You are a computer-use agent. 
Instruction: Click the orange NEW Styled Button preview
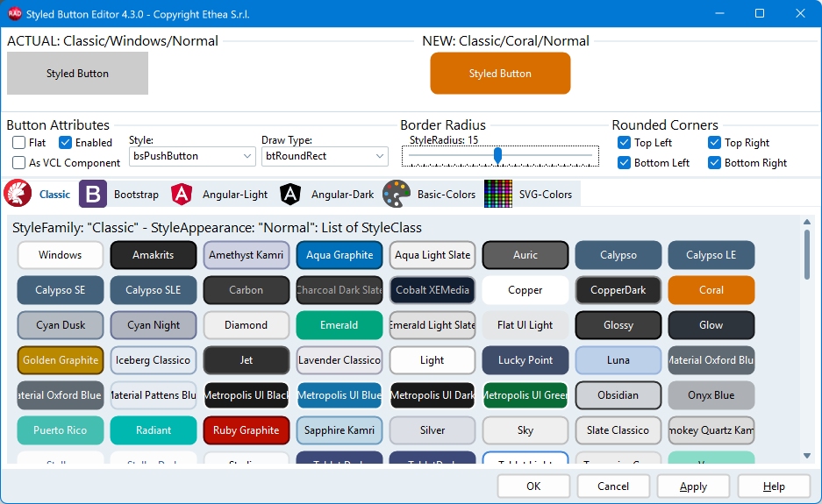pos(500,74)
